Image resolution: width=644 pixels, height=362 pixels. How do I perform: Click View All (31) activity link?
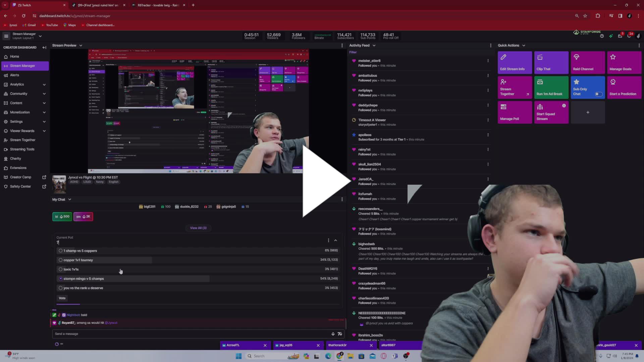point(199,228)
